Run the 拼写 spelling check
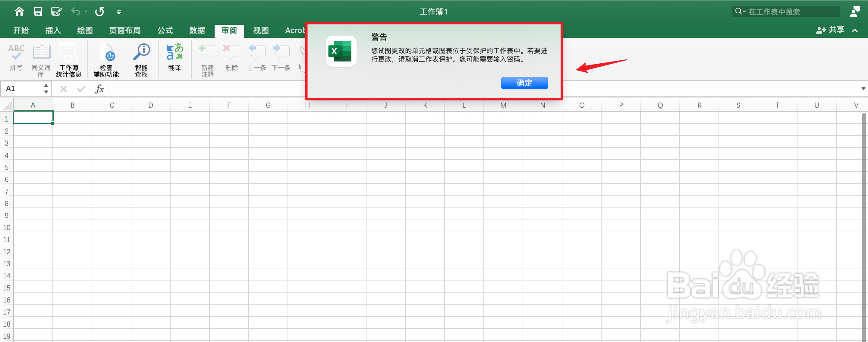Image resolution: width=868 pixels, height=342 pixels. tap(16, 58)
